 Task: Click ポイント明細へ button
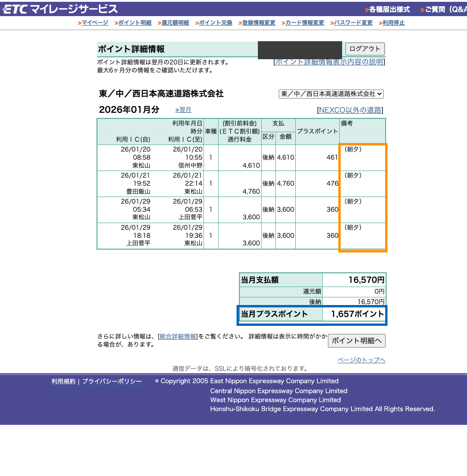(357, 341)
